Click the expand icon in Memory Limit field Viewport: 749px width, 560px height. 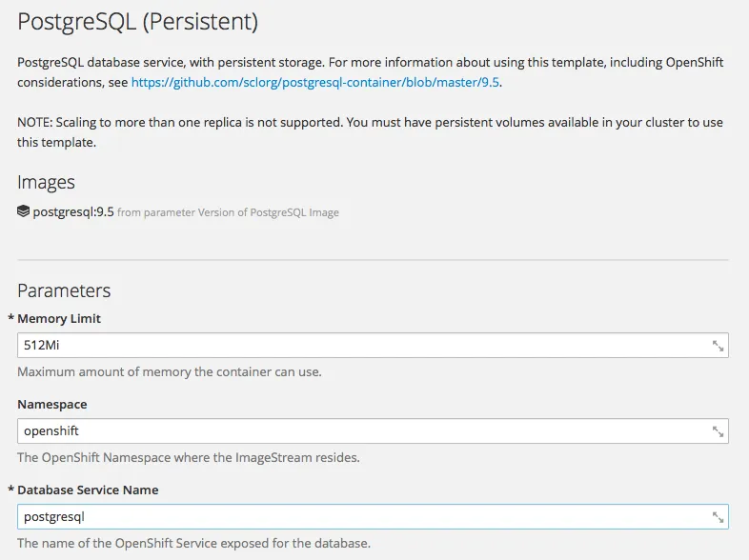pos(719,346)
